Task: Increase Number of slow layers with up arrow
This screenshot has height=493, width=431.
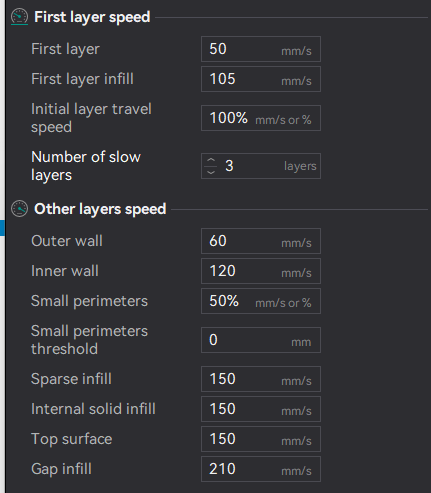Action: (211, 160)
